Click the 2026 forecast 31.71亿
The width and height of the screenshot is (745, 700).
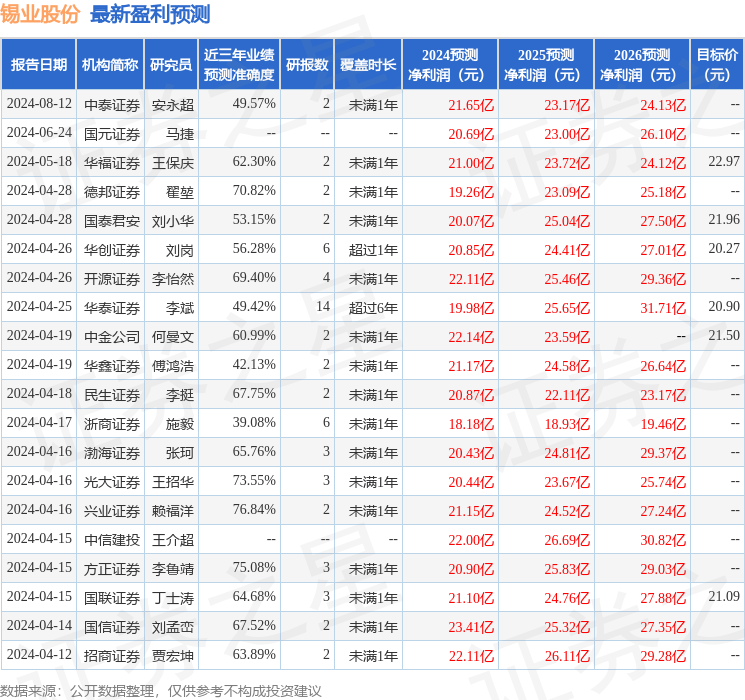coord(663,308)
